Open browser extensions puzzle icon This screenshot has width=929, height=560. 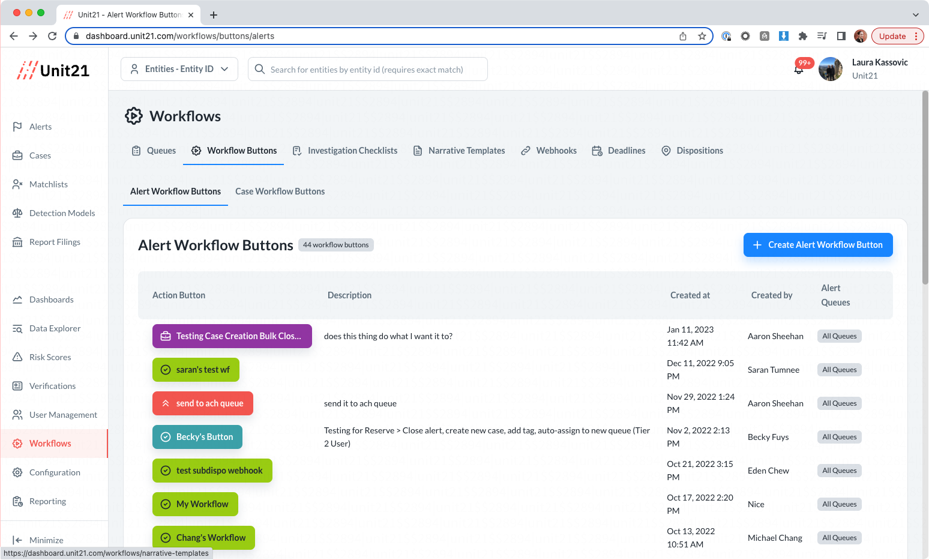click(x=803, y=36)
